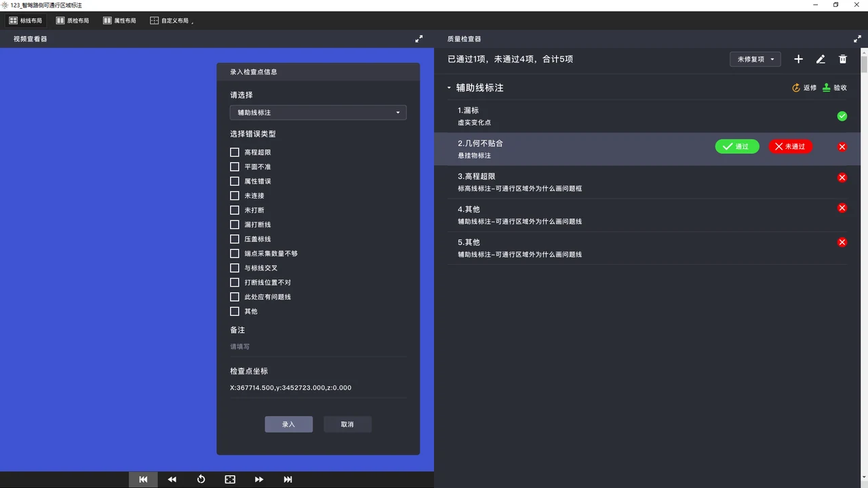This screenshot has width=868, height=488.
Task: Jump to last frame in playback bar
Action: click(288, 479)
